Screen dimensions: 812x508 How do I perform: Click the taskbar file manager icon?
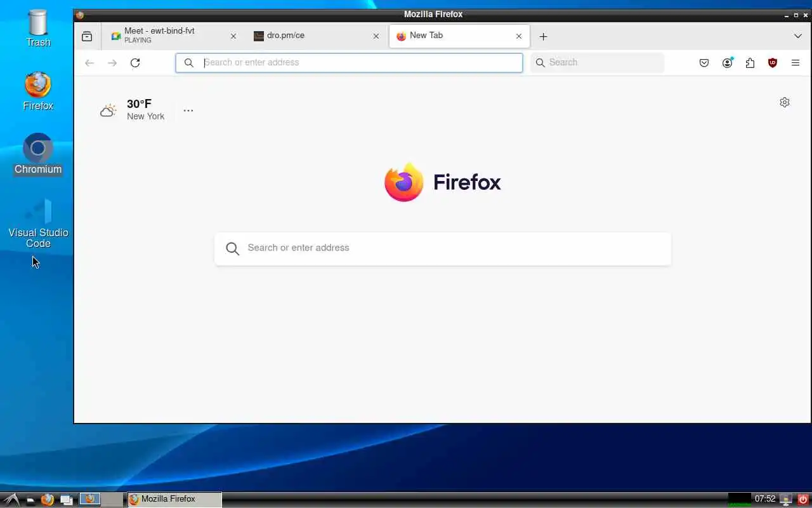pos(30,500)
